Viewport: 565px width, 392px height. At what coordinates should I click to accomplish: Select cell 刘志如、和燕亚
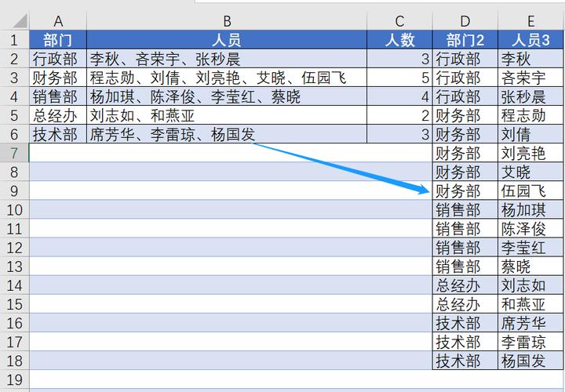[227, 115]
